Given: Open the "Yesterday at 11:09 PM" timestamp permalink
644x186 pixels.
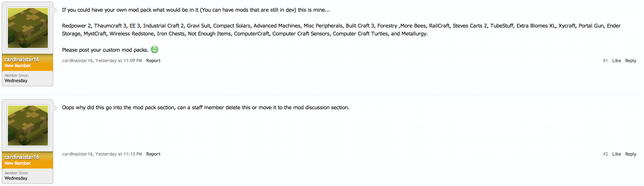Looking at the screenshot, I should (119, 61).
